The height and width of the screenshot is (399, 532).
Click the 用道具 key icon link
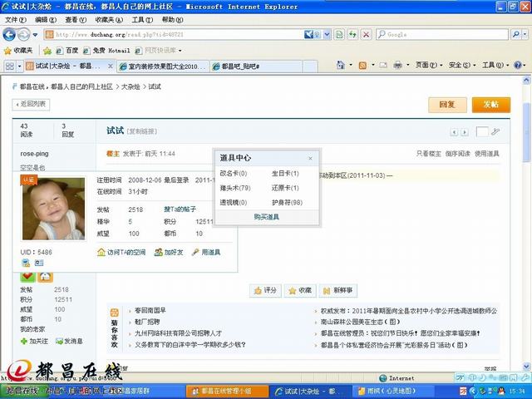pos(206,253)
